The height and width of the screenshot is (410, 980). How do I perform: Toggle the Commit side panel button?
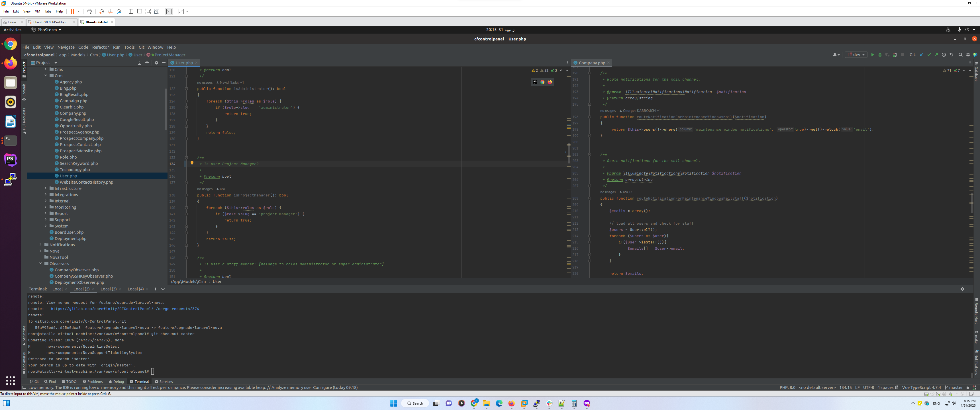coord(24,92)
